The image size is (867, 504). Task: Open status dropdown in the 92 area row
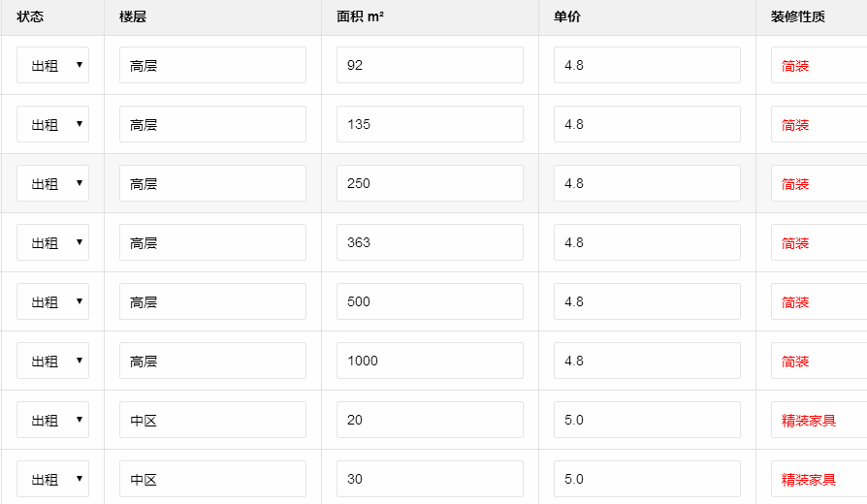[52, 66]
